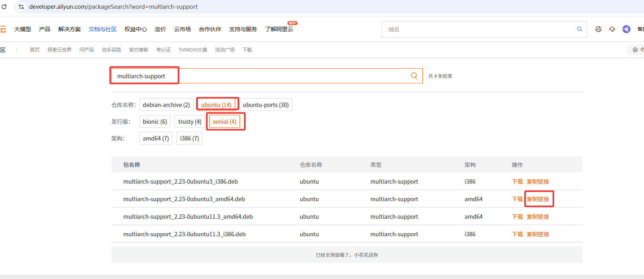Download multiarch-support_2.23-0ubuntu3_amd64.deb
Image resolution: width=644 pixels, height=279 pixels.
click(x=517, y=199)
